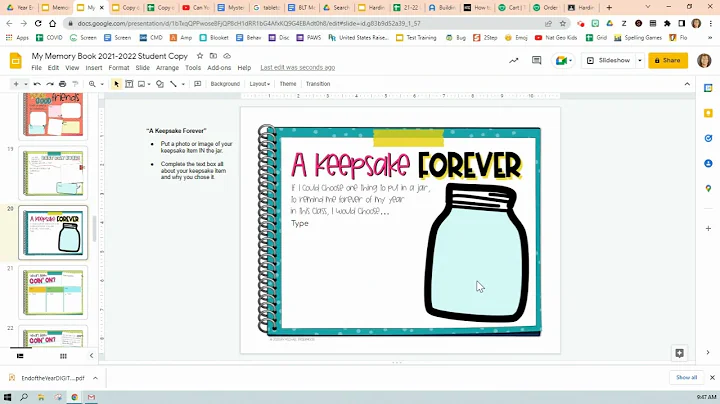Open the activity dashboard trend icon

pos(514,61)
